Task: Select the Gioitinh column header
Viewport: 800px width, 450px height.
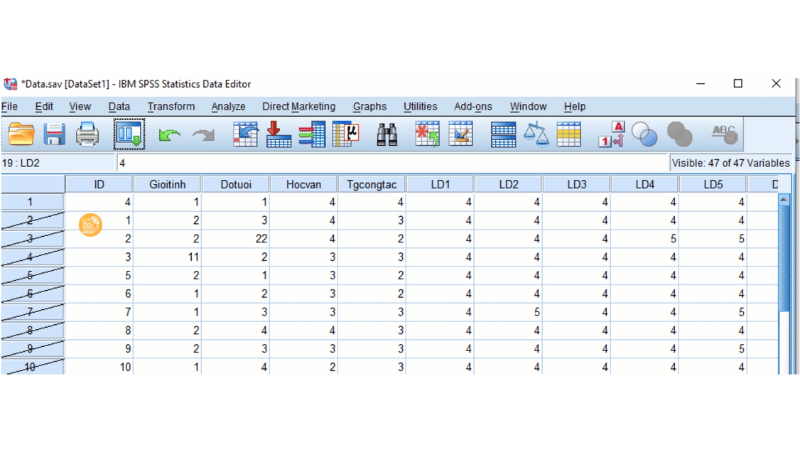Action: 167,184
